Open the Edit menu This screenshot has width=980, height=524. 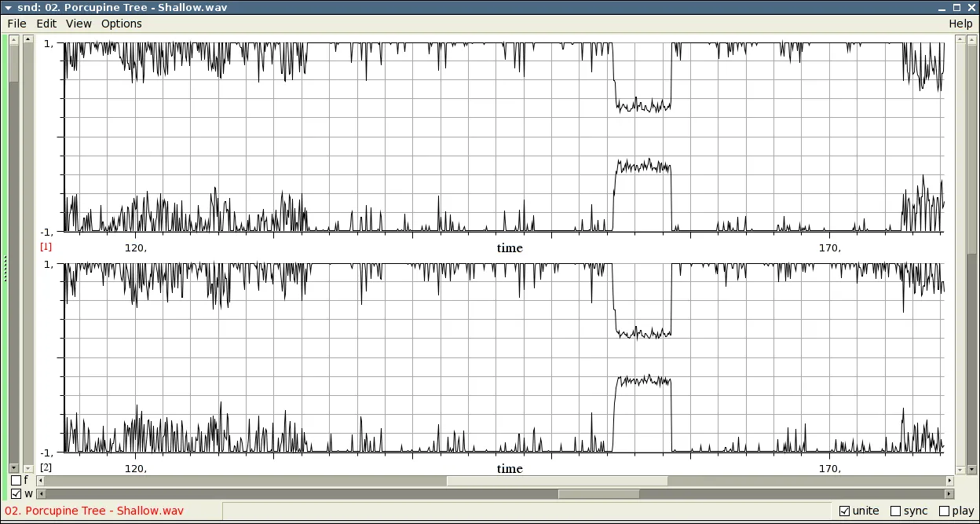pyautogui.click(x=46, y=24)
